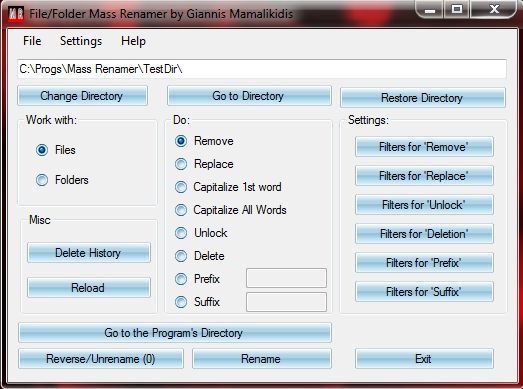Image resolution: width=523 pixels, height=389 pixels.
Task: Click the Reload button
Action: pyautogui.click(x=89, y=288)
